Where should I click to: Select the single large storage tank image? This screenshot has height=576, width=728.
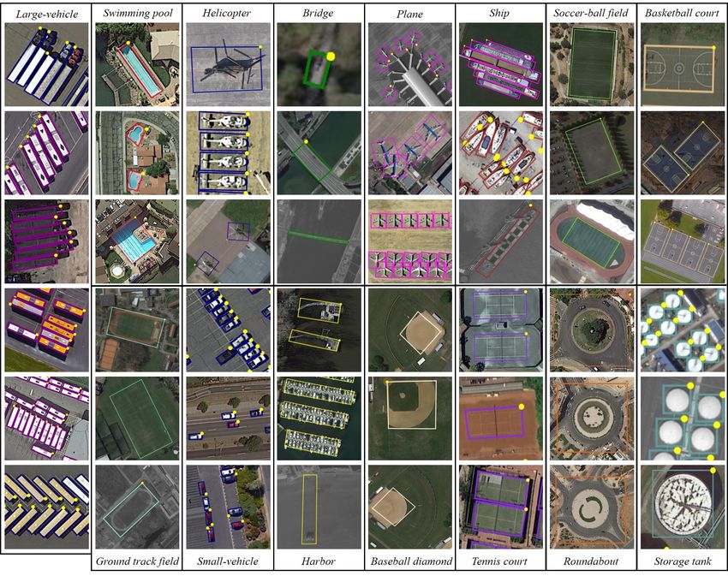pos(683,508)
